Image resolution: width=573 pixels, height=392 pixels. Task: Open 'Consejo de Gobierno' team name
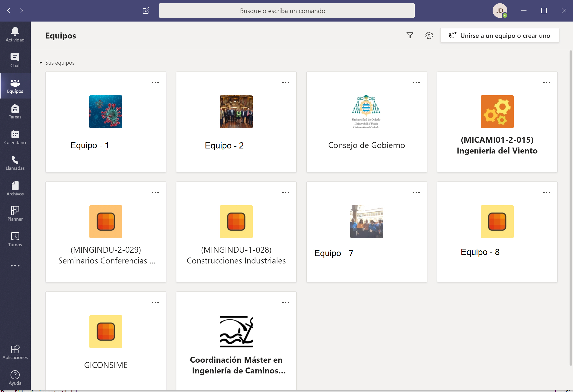[x=367, y=145]
